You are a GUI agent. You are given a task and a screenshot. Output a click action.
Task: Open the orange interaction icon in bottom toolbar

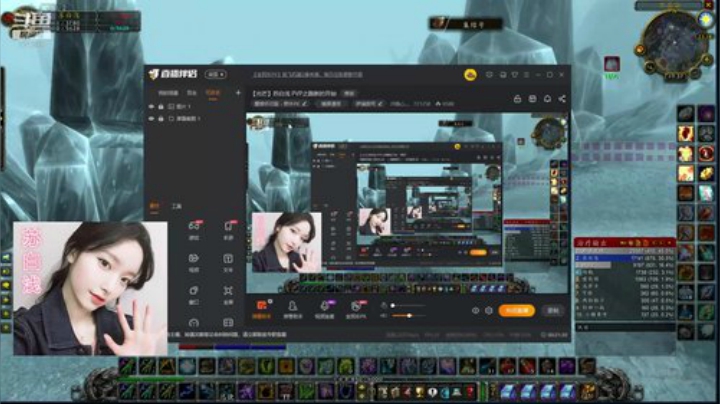click(x=262, y=309)
